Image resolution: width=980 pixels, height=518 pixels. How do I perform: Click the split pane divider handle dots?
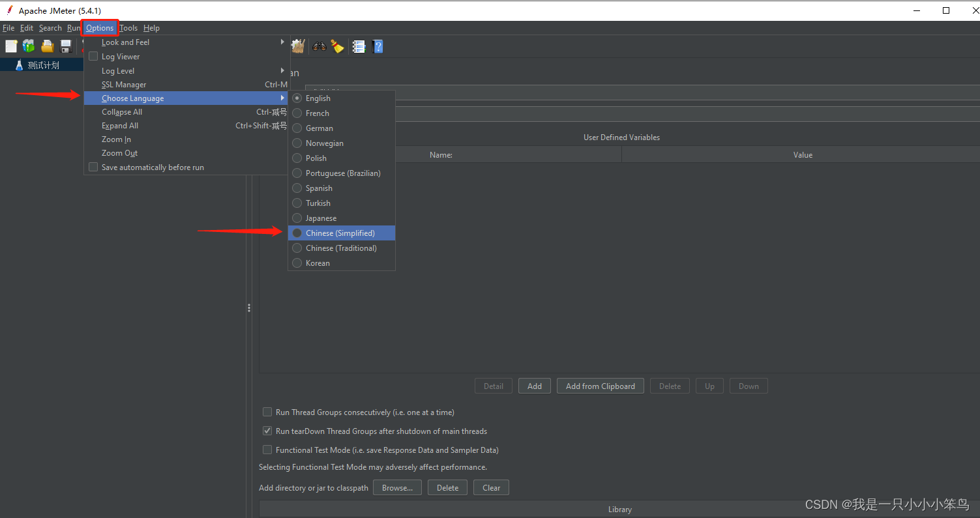click(x=249, y=308)
